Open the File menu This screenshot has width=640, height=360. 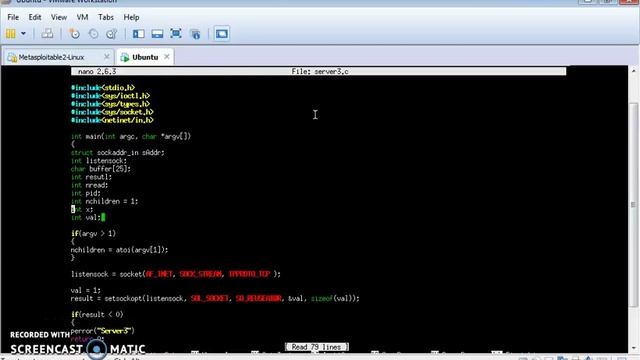[13, 17]
